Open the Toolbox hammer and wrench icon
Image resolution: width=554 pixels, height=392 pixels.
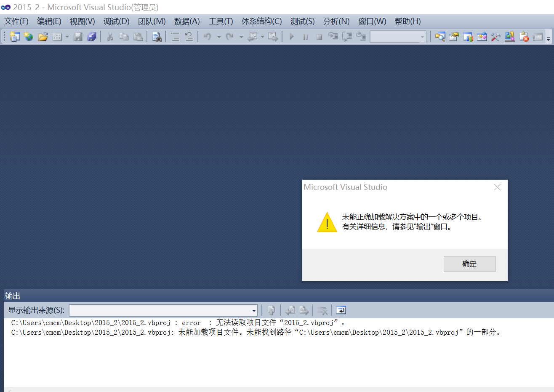pos(495,37)
